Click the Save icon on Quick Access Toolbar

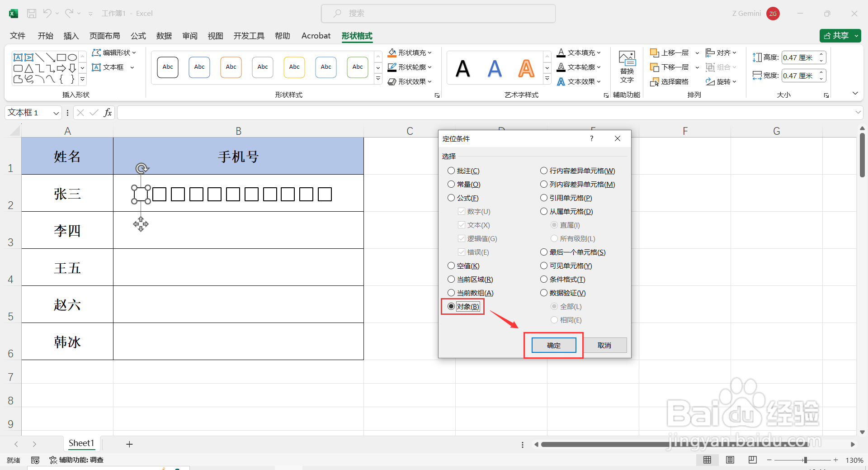pyautogui.click(x=31, y=13)
